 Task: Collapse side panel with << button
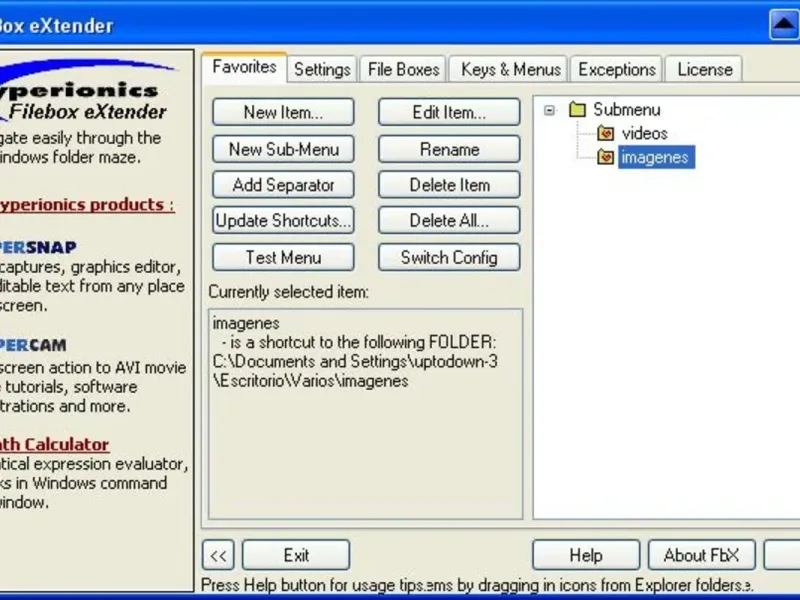[218, 555]
